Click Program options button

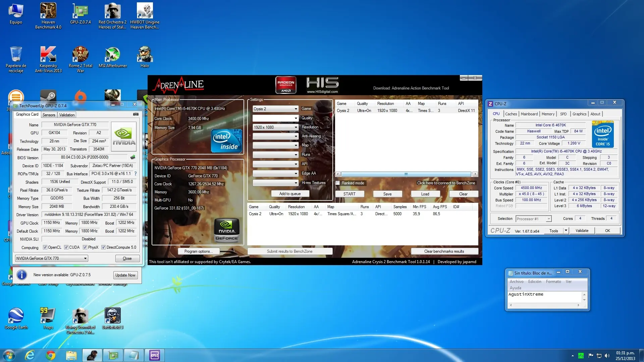coord(198,251)
